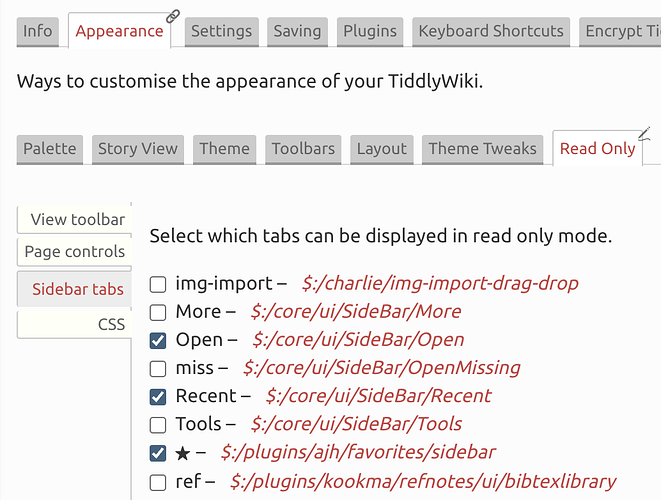Image resolution: width=661 pixels, height=500 pixels.
Task: Click the pencil icon beside Read Only tab
Action: pyautogui.click(x=645, y=133)
